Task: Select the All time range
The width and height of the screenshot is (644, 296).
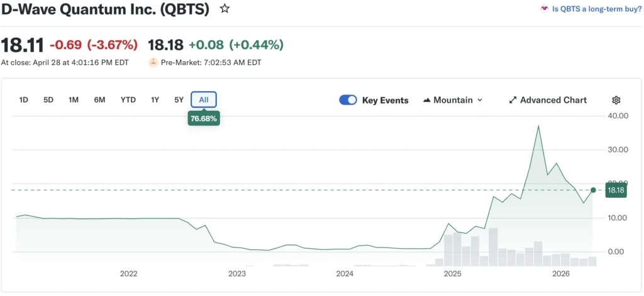Action: pos(204,100)
